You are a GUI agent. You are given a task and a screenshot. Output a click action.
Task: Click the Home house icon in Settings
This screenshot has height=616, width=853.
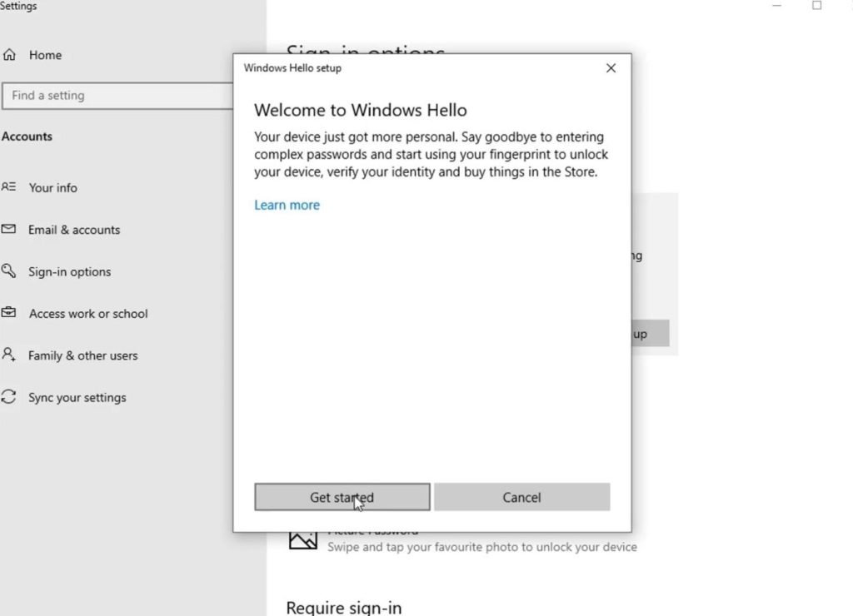[x=9, y=54]
